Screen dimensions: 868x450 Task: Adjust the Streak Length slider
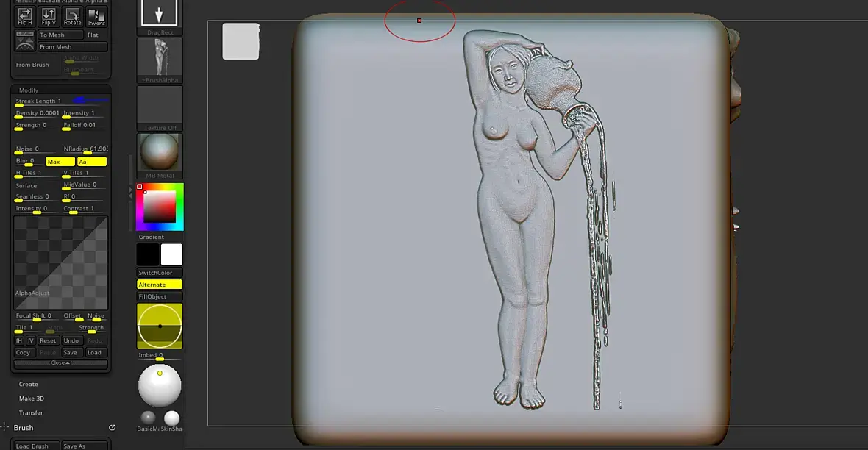pos(60,101)
